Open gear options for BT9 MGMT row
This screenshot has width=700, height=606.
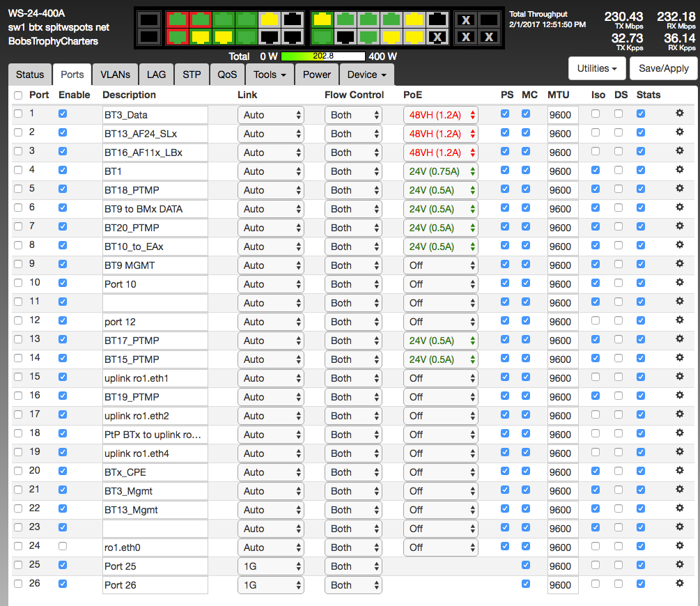[x=680, y=264]
